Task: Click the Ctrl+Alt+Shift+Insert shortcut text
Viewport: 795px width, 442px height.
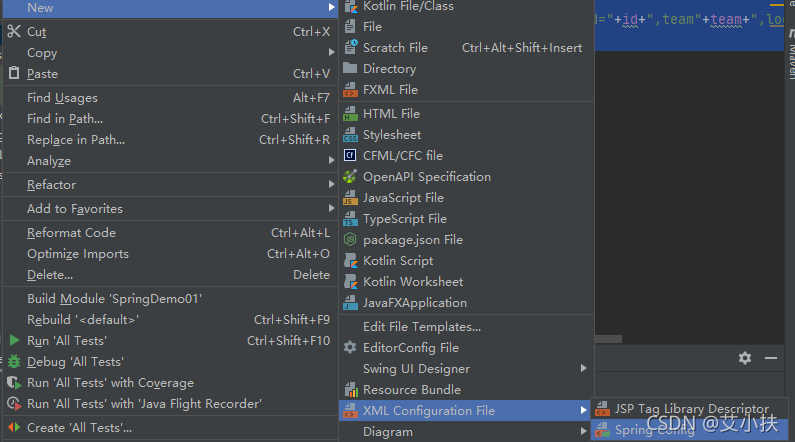Action: point(522,48)
